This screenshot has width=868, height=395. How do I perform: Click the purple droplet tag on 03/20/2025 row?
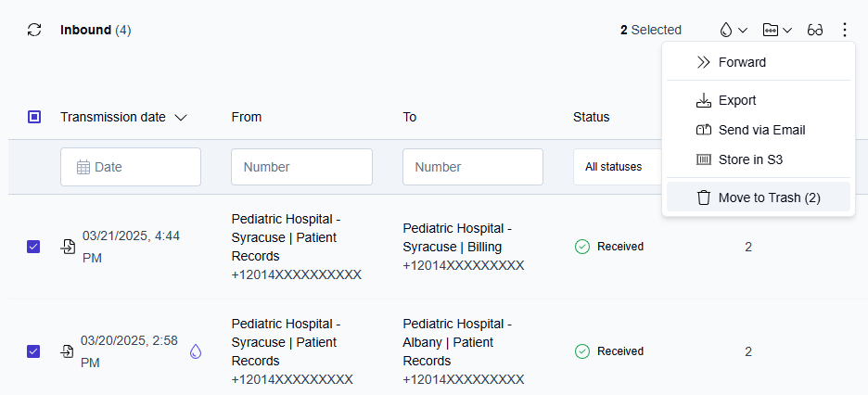coord(196,351)
